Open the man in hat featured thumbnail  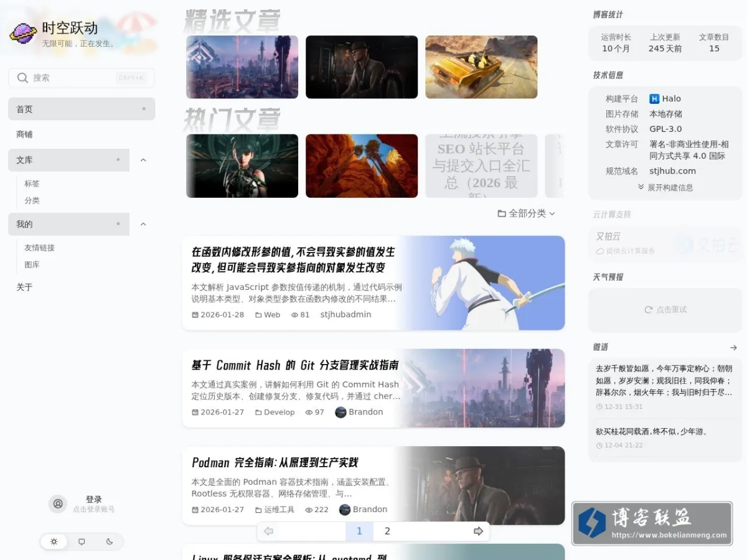[362, 67]
